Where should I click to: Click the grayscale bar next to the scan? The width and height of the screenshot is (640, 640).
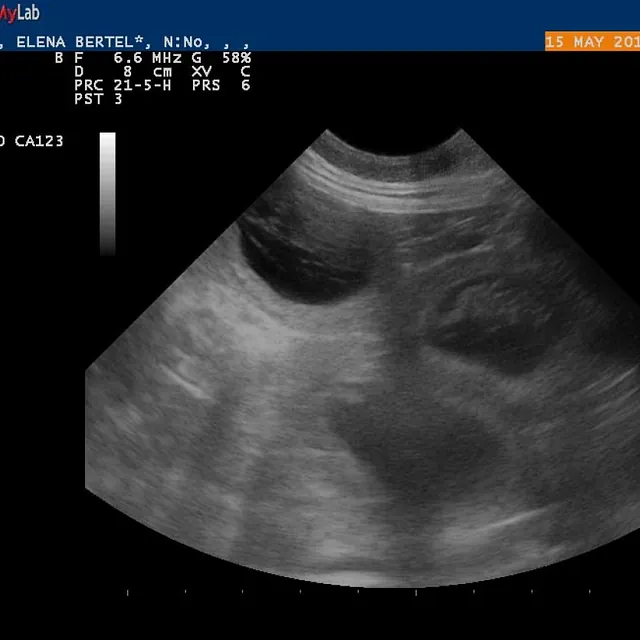pyautogui.click(x=107, y=192)
